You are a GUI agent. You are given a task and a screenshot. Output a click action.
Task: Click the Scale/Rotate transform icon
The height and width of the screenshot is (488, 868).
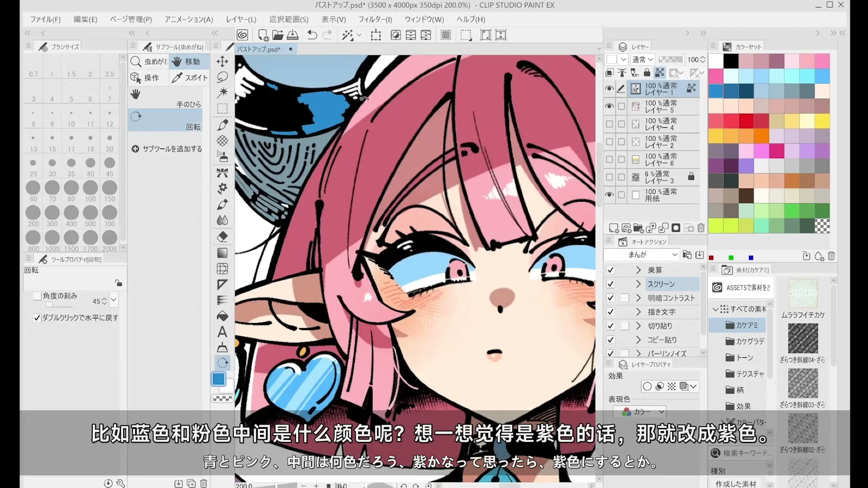point(376,35)
